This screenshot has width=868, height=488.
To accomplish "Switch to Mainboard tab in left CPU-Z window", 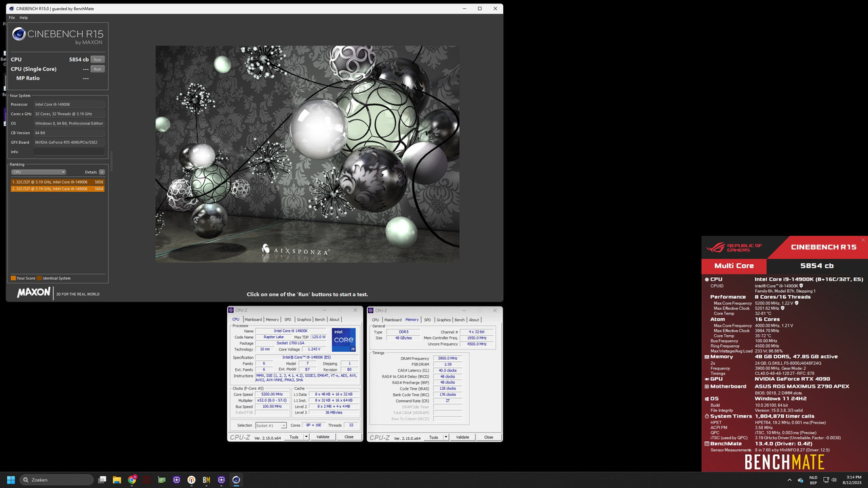I will pos(254,319).
